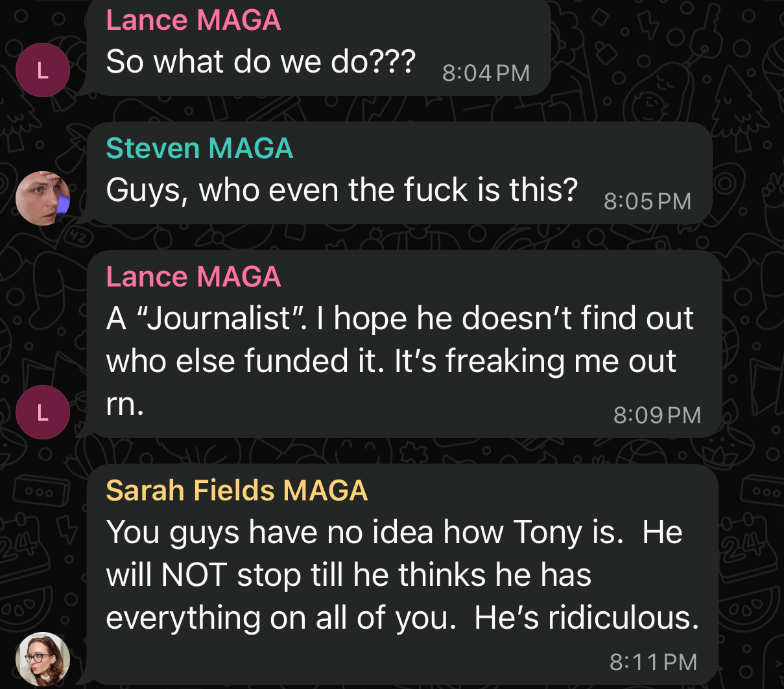Tap the words 'He's ridiculous.' in Sarah's message
Viewport: 784px width, 689px height.
point(586,618)
